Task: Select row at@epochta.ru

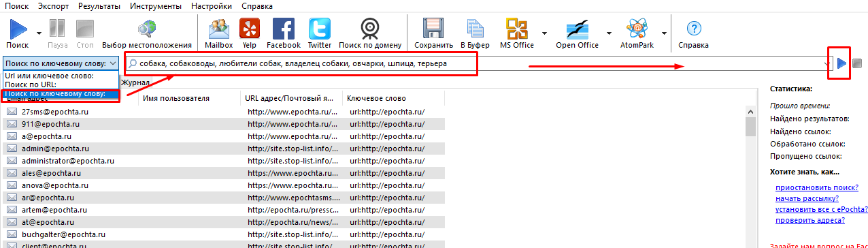Action: click(x=224, y=221)
